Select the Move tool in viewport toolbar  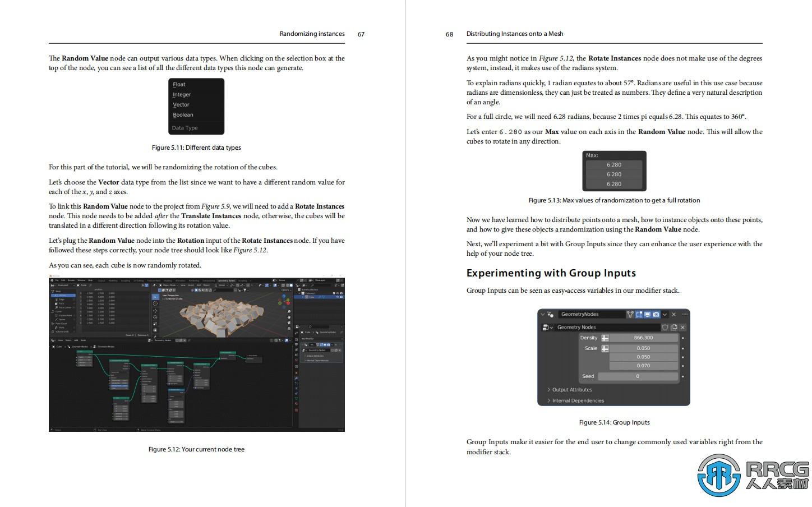pos(155,311)
